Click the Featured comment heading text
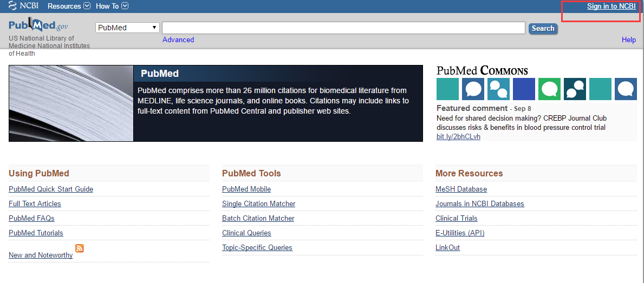Viewport: 644px width, 283px height. click(x=472, y=108)
